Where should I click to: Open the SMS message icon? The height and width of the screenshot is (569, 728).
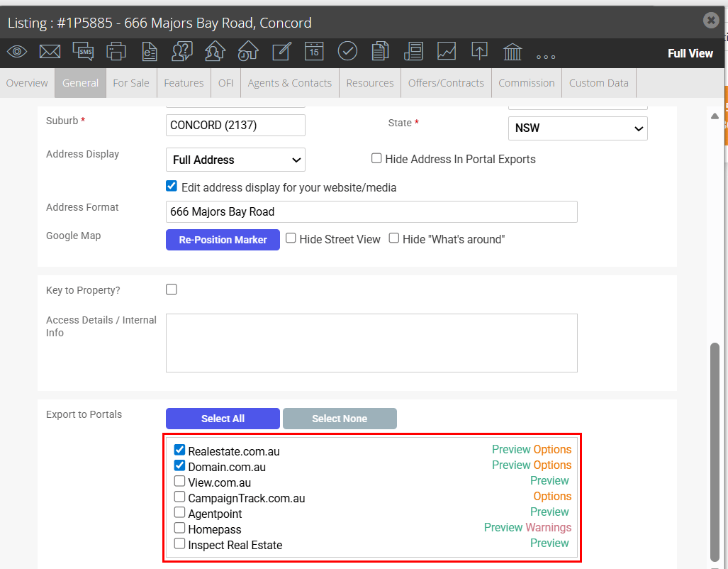83,51
